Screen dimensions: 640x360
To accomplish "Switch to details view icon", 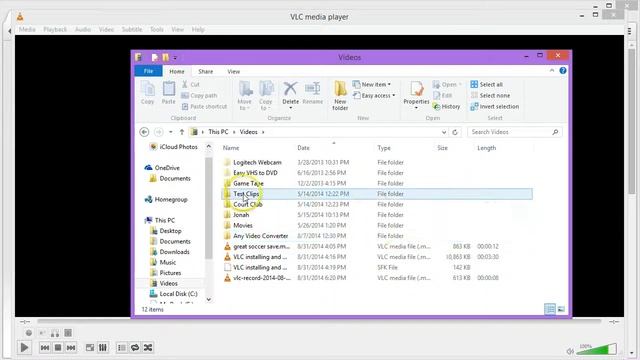I will (550, 309).
